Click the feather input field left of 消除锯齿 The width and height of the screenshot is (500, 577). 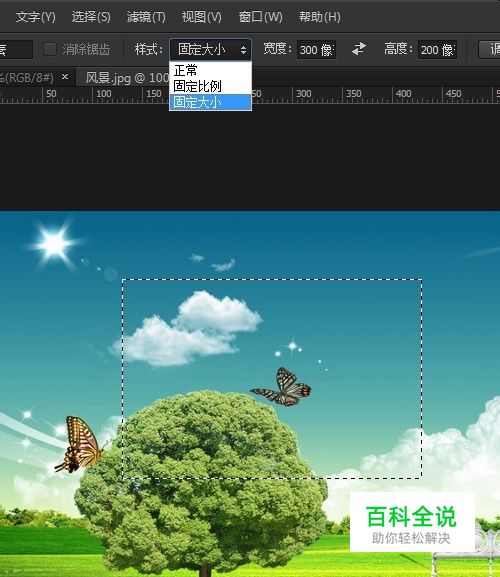[x=16, y=50]
